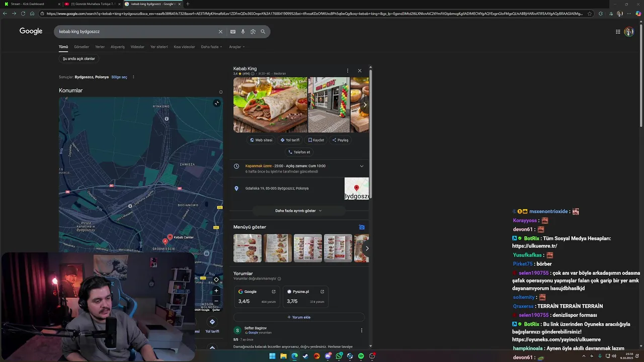Screen dimensions: 644x362
Task: Open region options three-dot menu
Action: click(x=133, y=77)
